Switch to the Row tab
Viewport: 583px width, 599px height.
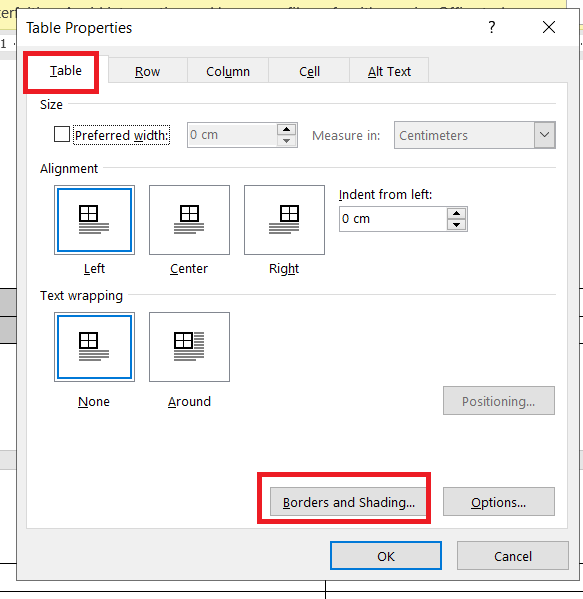[x=147, y=71]
